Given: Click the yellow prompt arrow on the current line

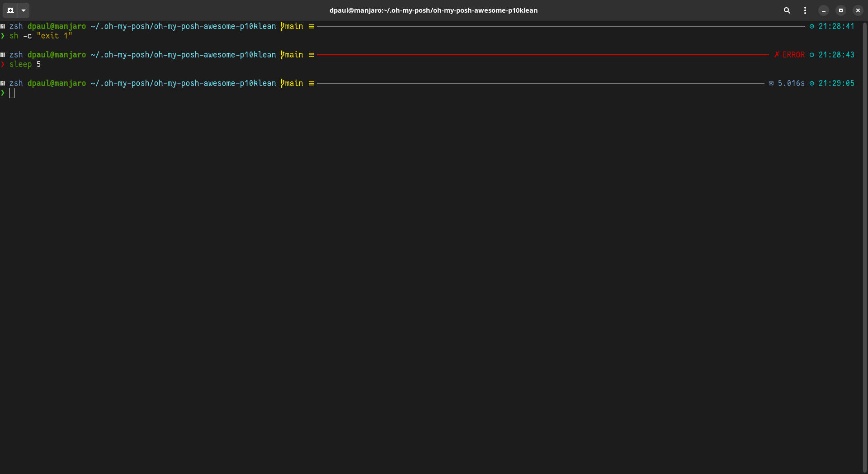Looking at the screenshot, I should tap(2, 93).
